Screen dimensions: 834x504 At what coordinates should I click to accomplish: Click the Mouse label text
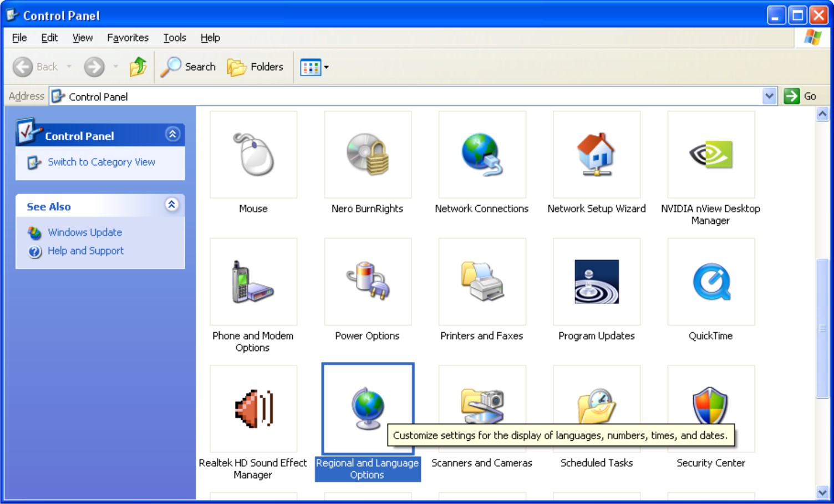pyautogui.click(x=253, y=208)
